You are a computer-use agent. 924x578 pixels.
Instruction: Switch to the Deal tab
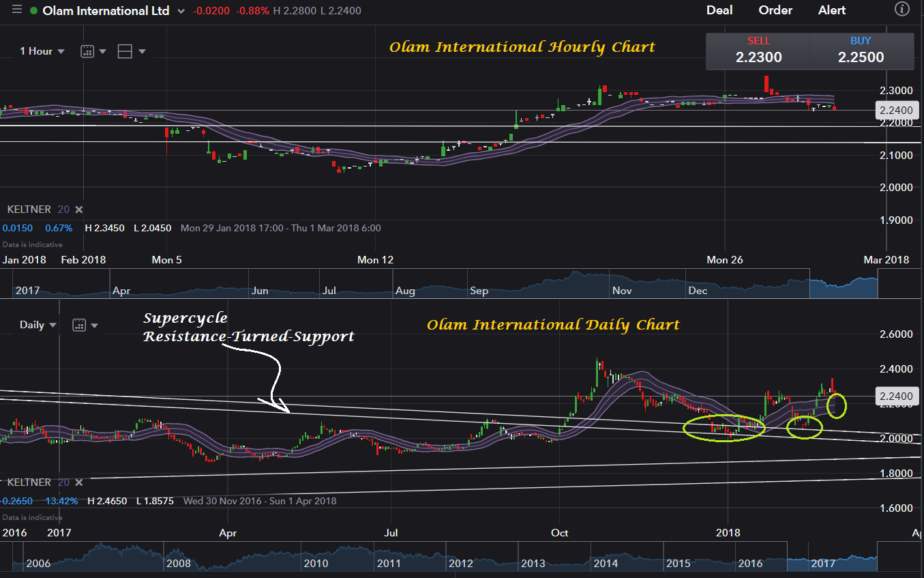click(719, 10)
